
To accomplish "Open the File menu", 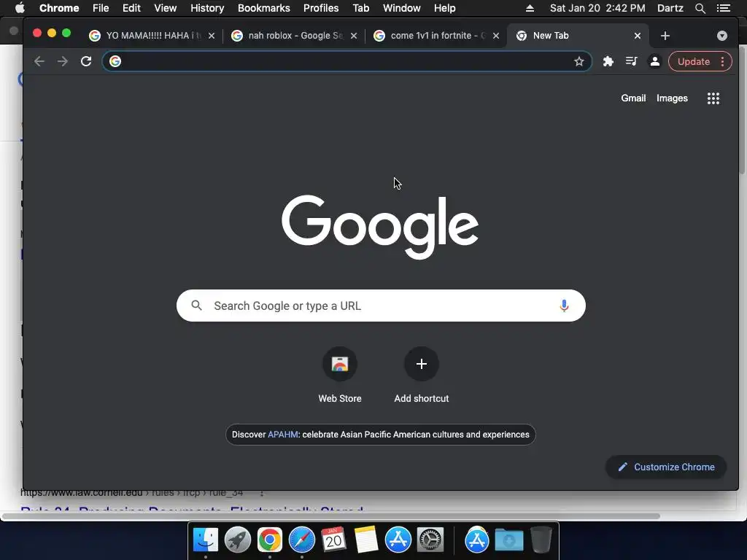I will pyautogui.click(x=101, y=8).
